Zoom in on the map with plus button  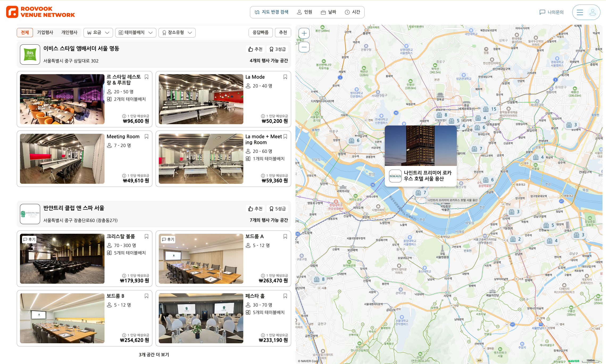[304, 33]
